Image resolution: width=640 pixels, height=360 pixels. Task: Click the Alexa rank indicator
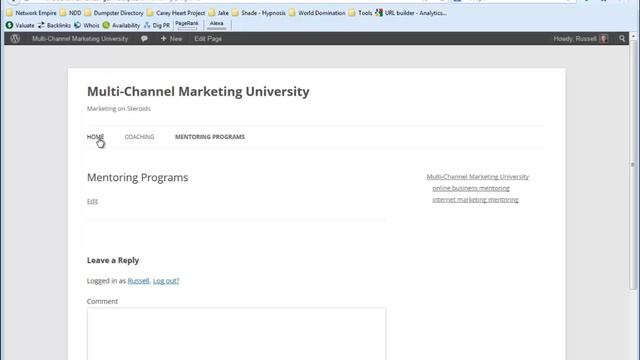tap(217, 25)
